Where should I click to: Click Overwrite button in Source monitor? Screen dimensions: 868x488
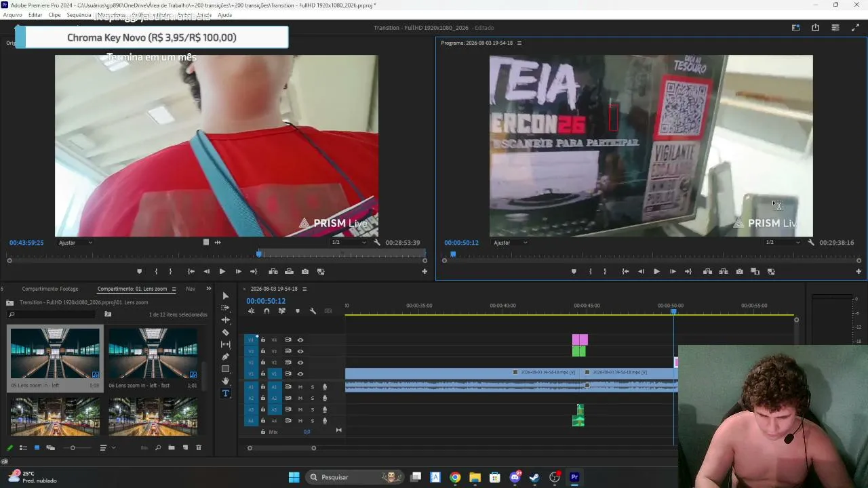coord(289,272)
